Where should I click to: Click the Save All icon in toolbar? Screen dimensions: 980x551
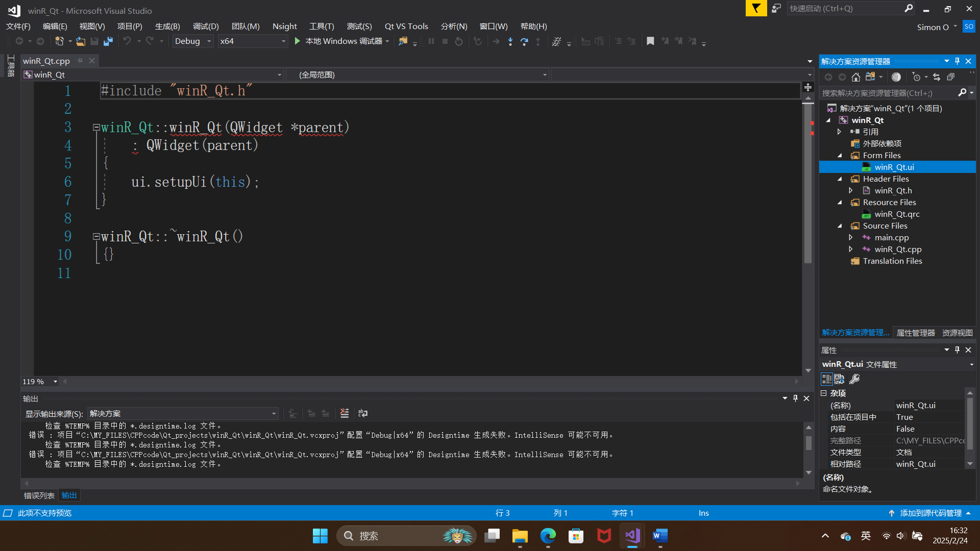[x=108, y=41]
